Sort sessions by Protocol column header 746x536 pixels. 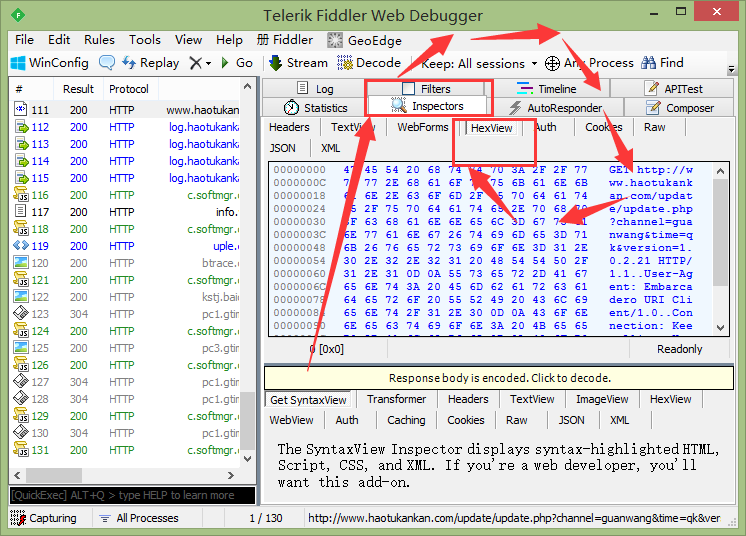pyautogui.click(x=129, y=89)
